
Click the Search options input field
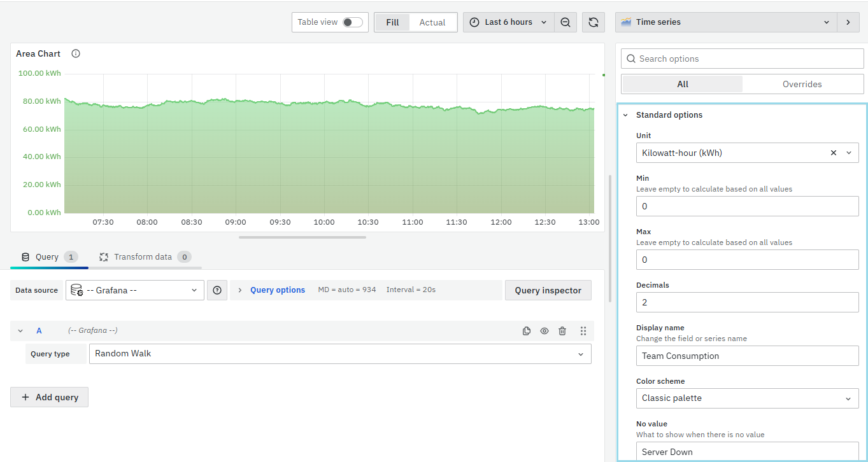742,59
